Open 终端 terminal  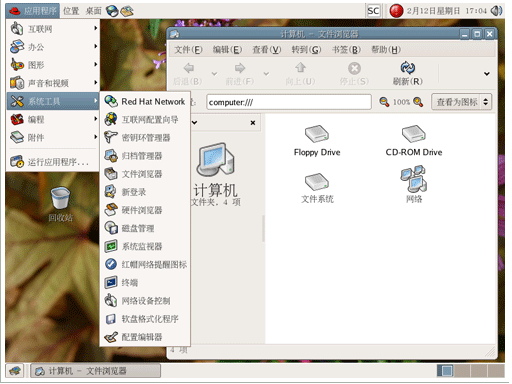(x=145, y=283)
